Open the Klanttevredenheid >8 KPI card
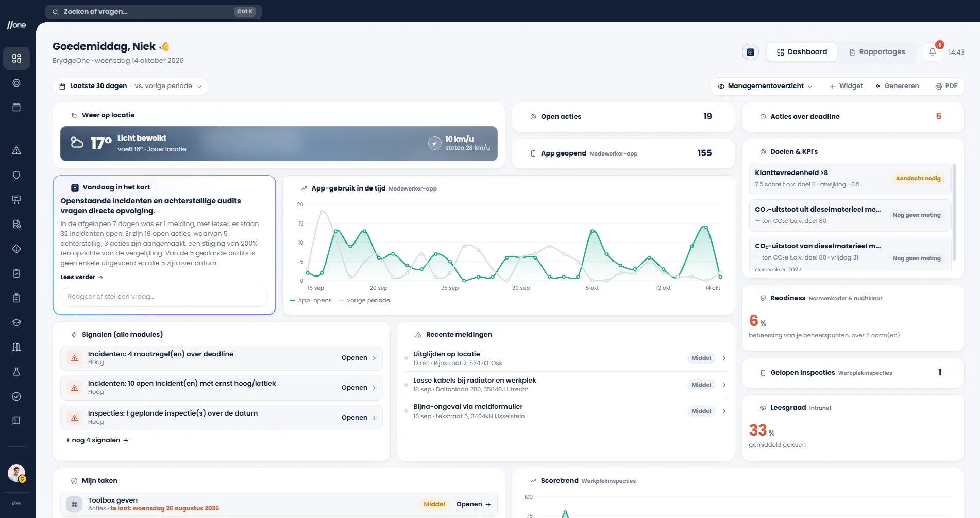The image size is (980, 518). 849,179
